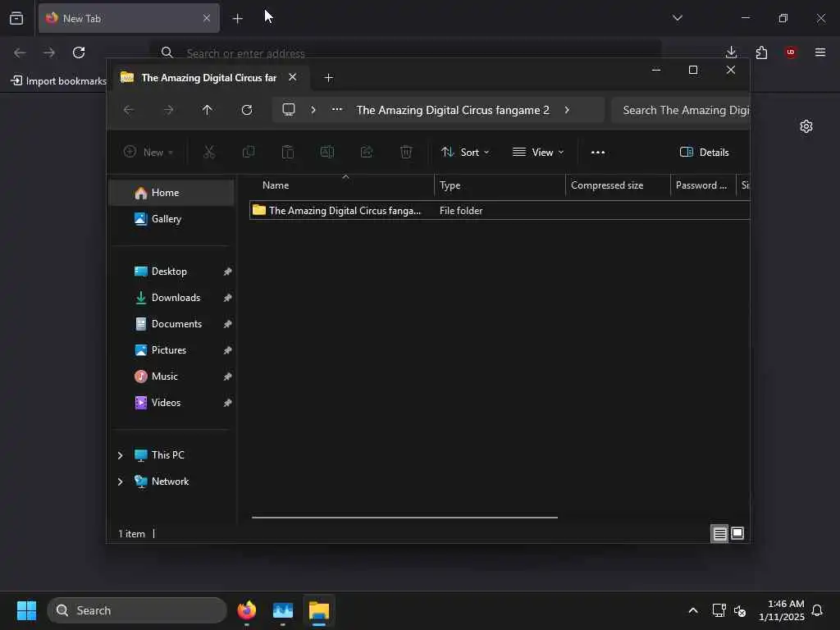Click the Paste clipboard icon in Explorer
840x630 pixels.
pos(288,152)
